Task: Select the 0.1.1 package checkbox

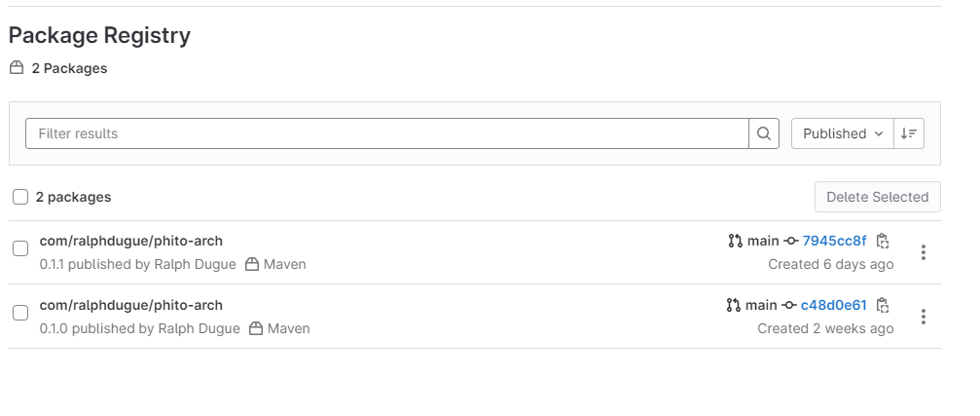Action: point(20,249)
